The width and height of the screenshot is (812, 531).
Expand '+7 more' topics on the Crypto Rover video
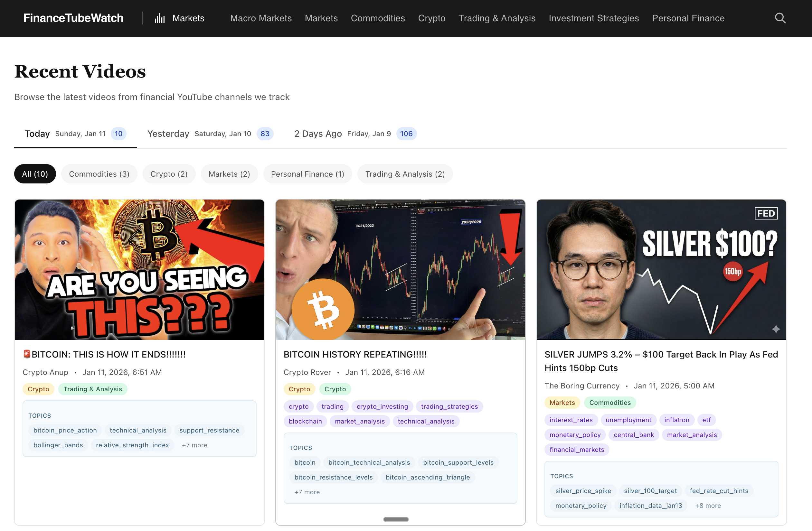307,492
